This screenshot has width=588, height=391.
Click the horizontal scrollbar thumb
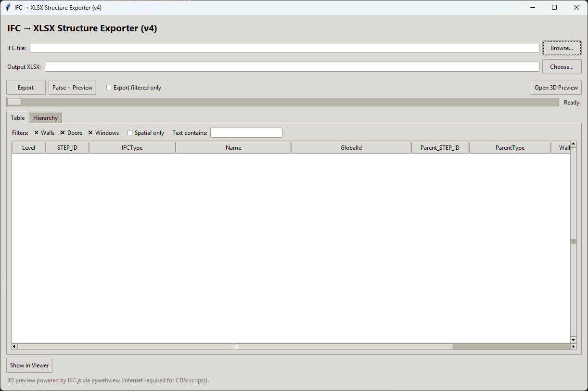235,347
